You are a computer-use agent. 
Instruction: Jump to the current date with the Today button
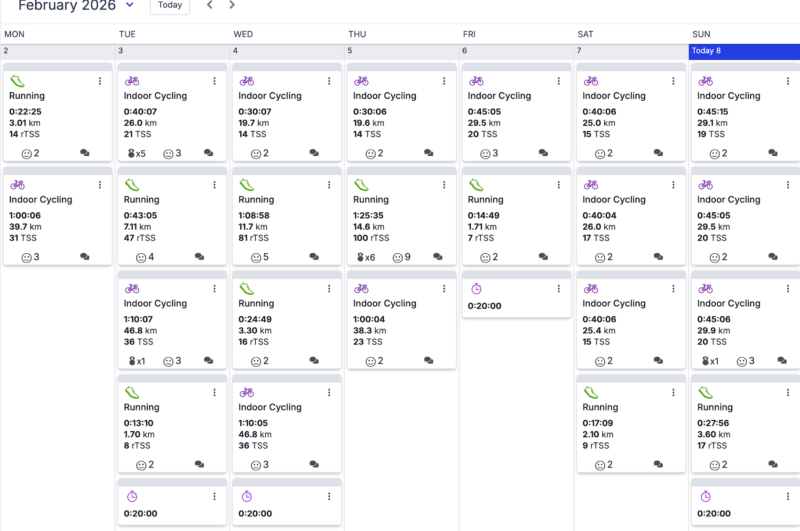(x=170, y=5)
